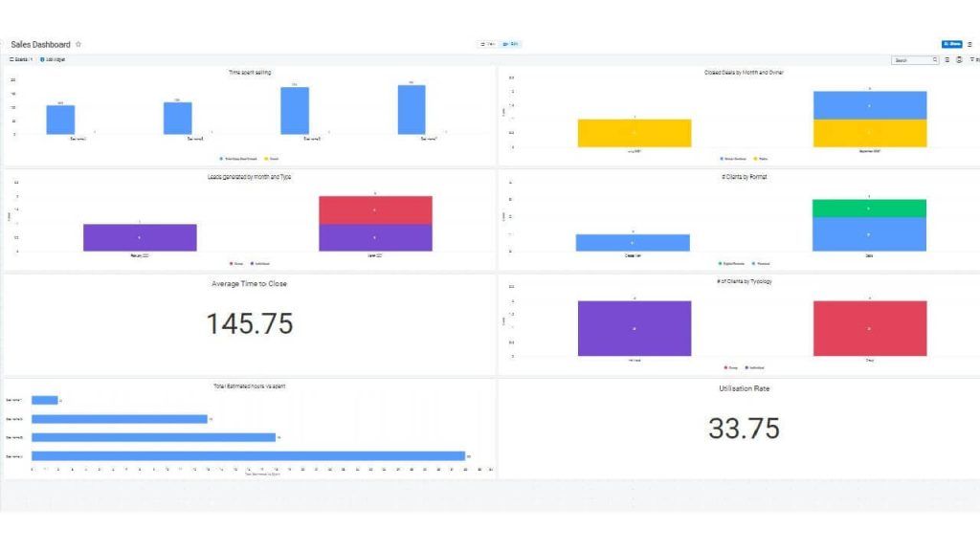Click red legend dot under Leads generated chart

(x=232, y=264)
